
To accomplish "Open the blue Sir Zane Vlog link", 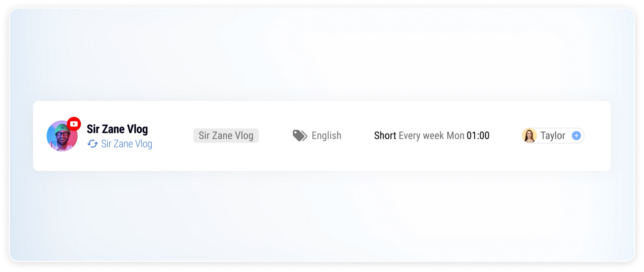I will [x=126, y=144].
